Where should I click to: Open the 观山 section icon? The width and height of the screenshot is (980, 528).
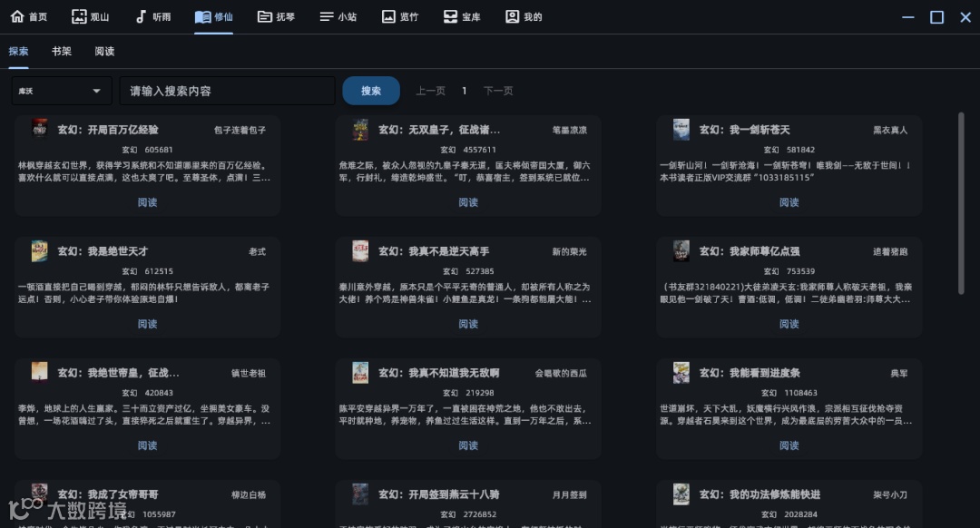pyautogui.click(x=79, y=17)
